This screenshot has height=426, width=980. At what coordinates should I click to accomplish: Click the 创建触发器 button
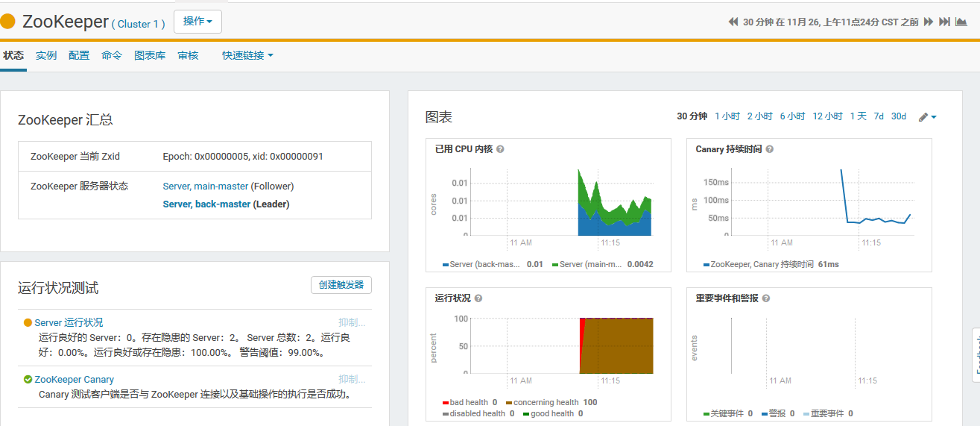coord(341,285)
